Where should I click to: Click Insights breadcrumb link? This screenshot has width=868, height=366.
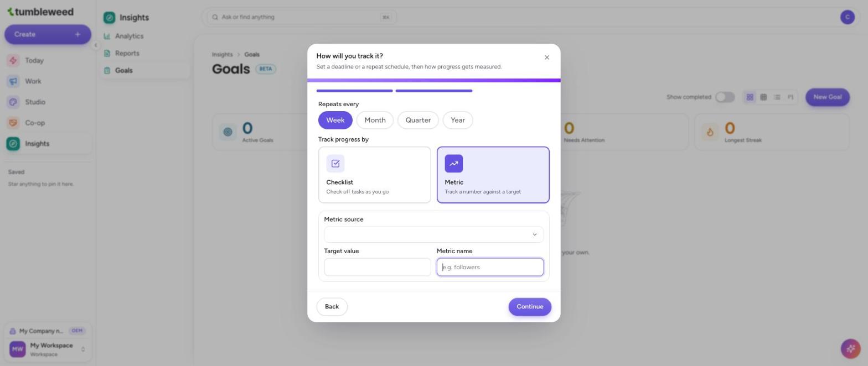click(222, 55)
